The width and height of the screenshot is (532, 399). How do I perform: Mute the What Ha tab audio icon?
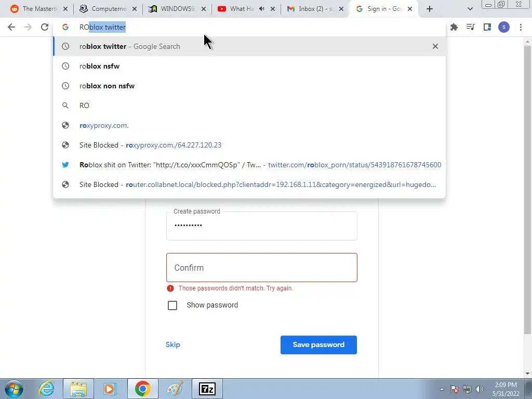point(262,9)
